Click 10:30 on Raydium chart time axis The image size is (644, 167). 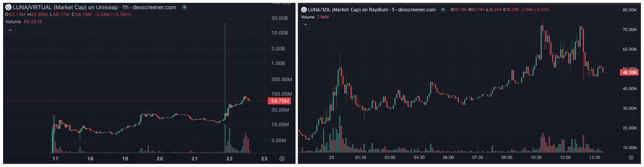[x=536, y=157]
